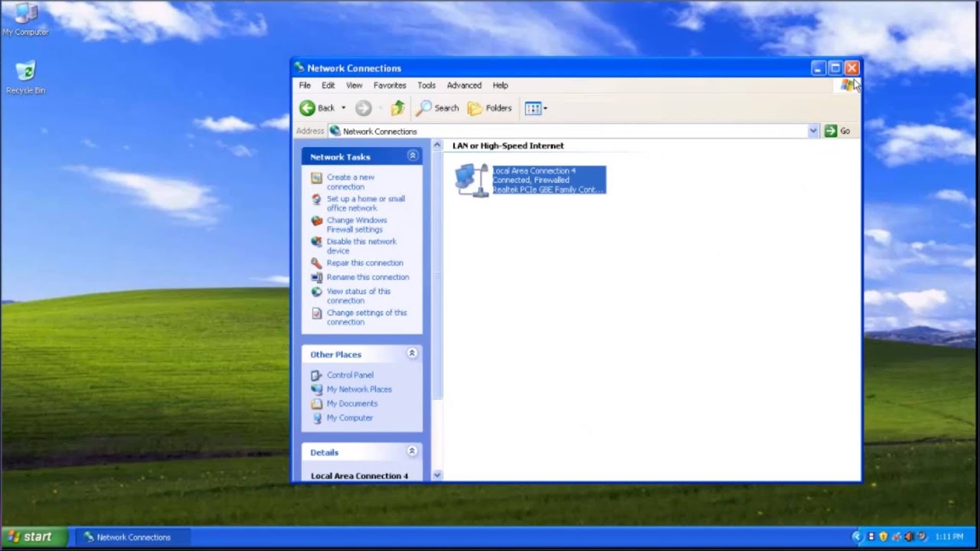This screenshot has height=551, width=980.
Task: Open the File menu
Action: pyautogui.click(x=305, y=85)
